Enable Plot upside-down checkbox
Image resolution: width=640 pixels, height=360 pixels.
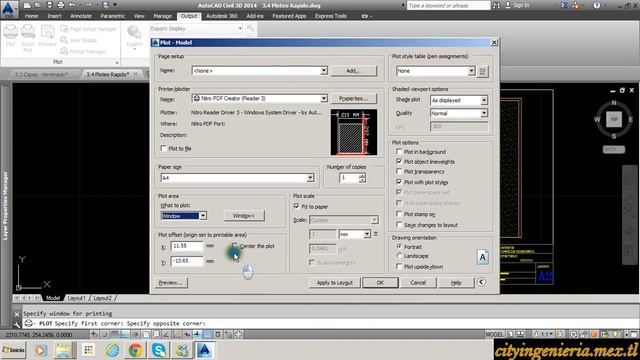pyautogui.click(x=399, y=267)
